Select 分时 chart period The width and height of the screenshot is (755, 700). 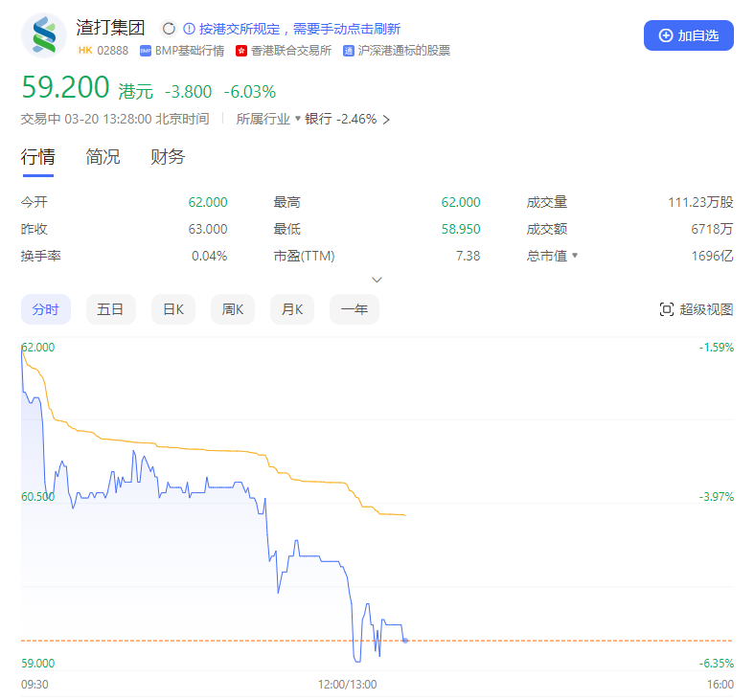46,309
